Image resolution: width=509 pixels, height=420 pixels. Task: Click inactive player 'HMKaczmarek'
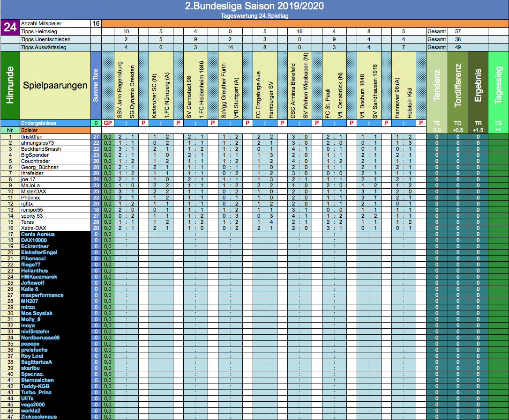pyautogui.click(x=39, y=277)
